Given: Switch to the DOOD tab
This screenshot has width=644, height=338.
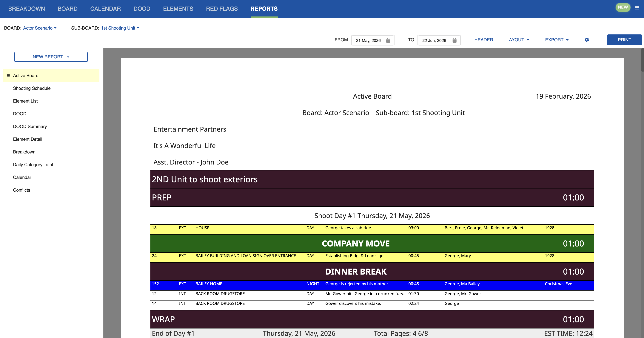Looking at the screenshot, I should pos(142,8).
